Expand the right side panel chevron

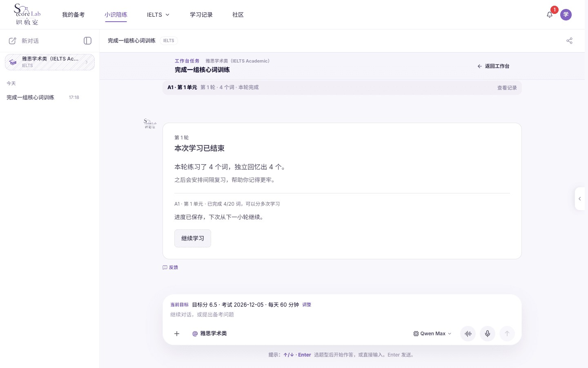580,199
